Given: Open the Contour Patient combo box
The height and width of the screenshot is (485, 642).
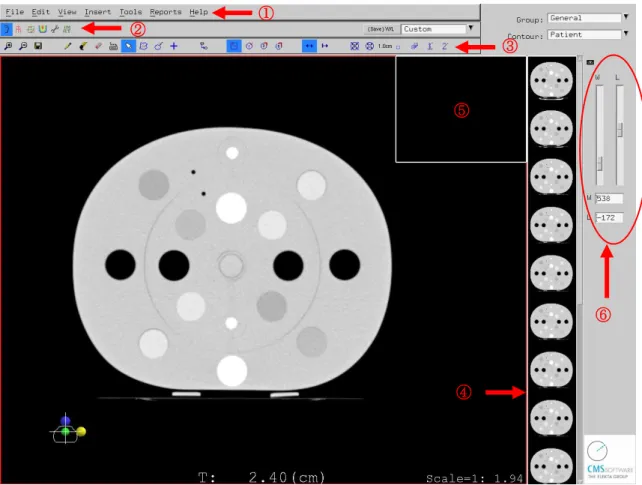Looking at the screenshot, I should click(584, 35).
